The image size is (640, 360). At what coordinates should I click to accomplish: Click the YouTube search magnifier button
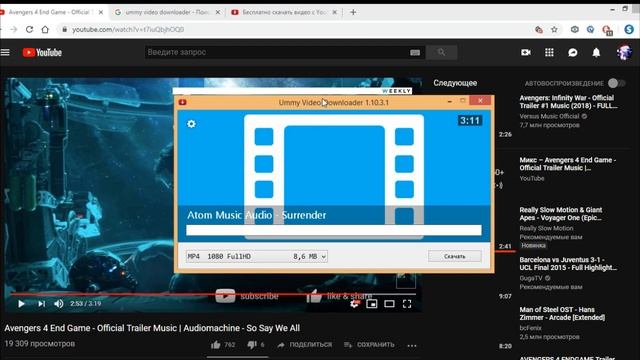tap(441, 52)
